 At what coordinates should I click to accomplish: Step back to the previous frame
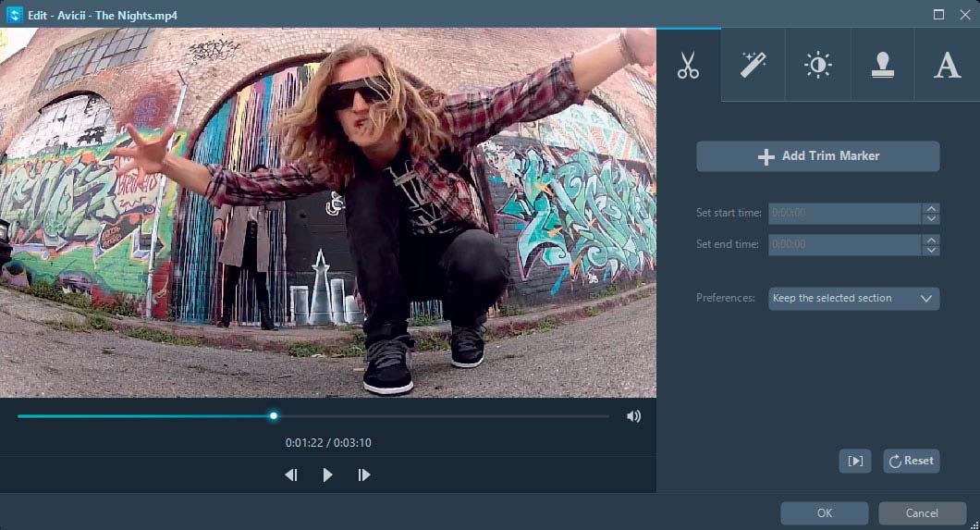point(291,475)
